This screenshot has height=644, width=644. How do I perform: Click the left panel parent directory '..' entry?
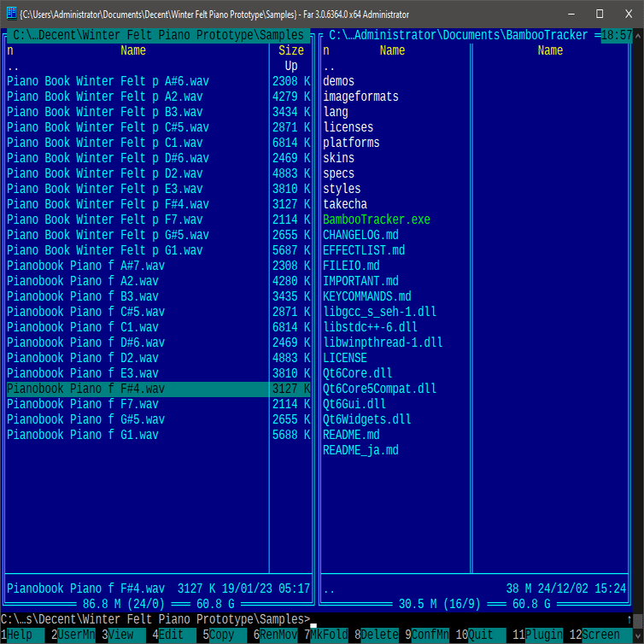13,66
